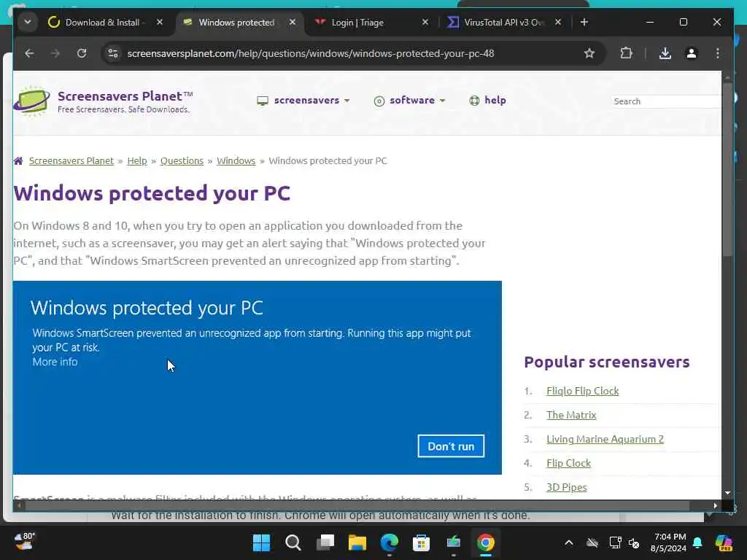Open File Explorer from taskbar
Screen dimensions: 747x560
[x=357, y=542]
